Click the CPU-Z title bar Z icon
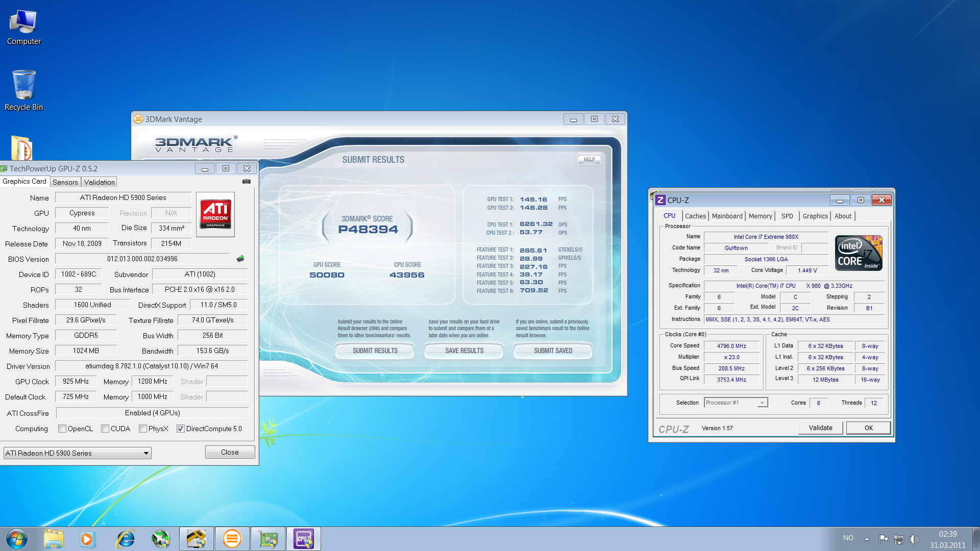980x551 pixels. coord(660,200)
